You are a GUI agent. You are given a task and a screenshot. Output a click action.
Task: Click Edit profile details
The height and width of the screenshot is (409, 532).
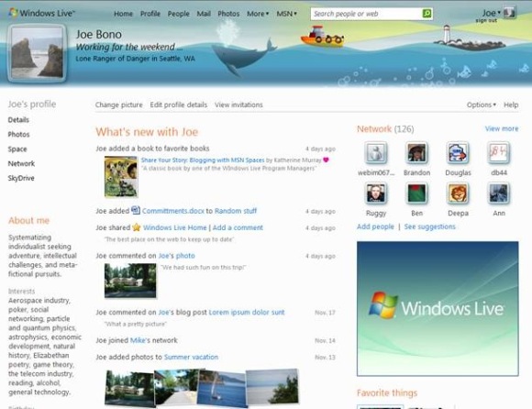179,105
